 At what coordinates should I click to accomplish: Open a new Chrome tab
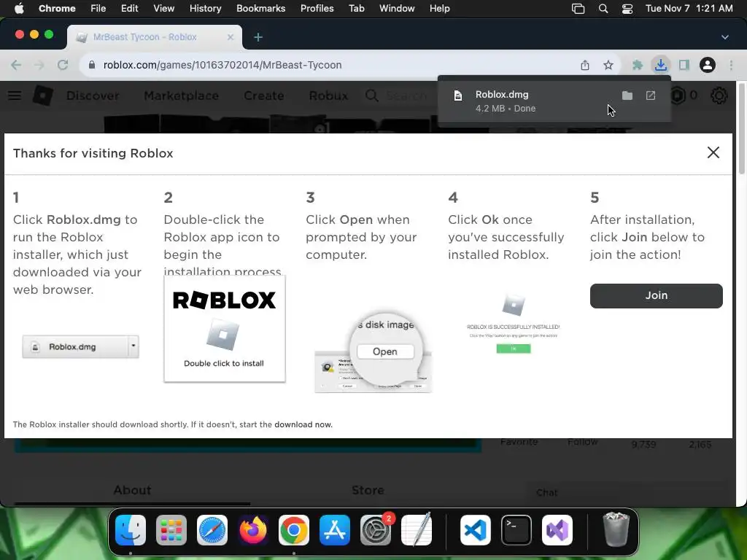258,37
